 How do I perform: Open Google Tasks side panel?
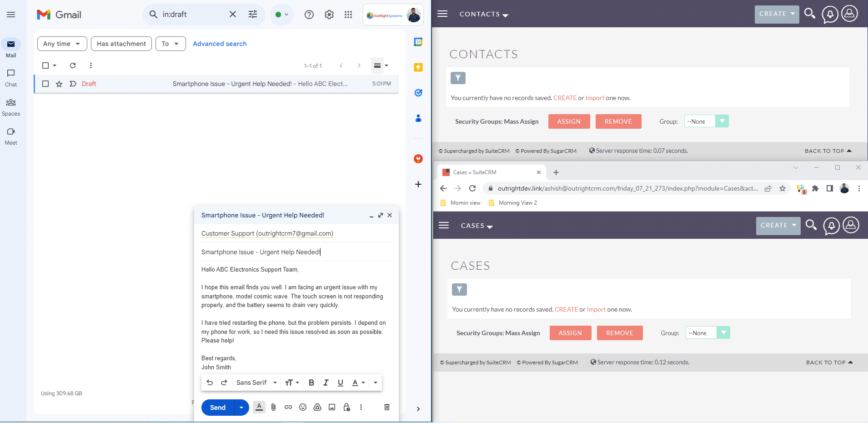[x=418, y=93]
